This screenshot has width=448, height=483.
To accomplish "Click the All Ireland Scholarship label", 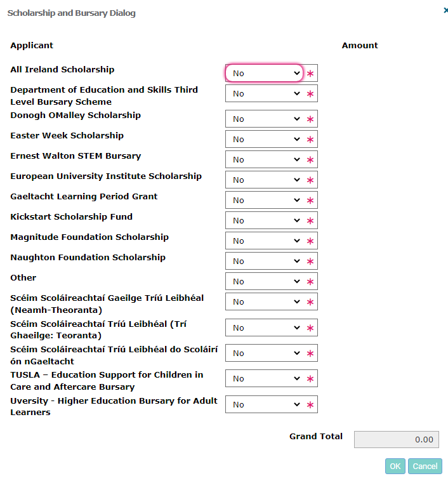I will [x=63, y=70].
